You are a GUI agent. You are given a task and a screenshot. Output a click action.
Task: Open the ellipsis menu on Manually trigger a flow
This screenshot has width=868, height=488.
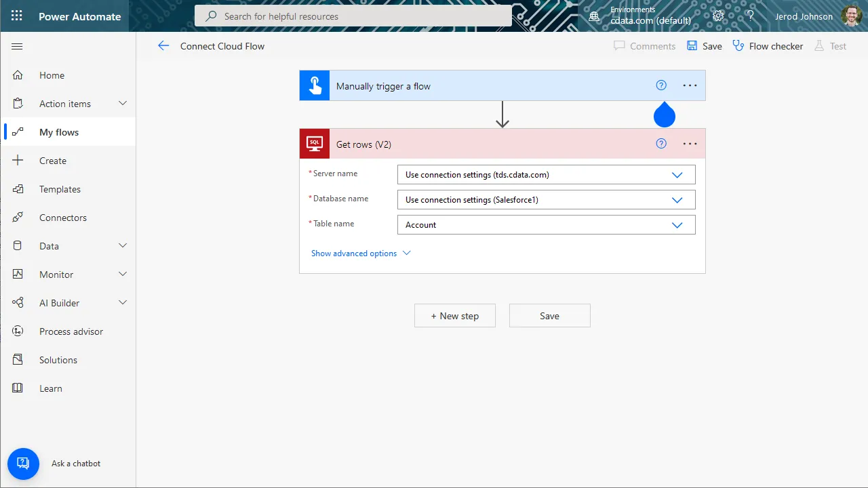[690, 85]
